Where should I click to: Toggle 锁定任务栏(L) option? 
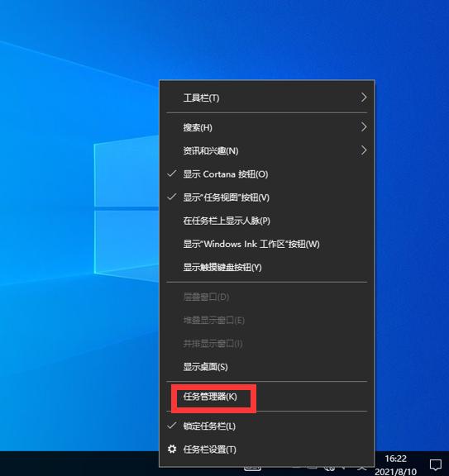[267, 426]
